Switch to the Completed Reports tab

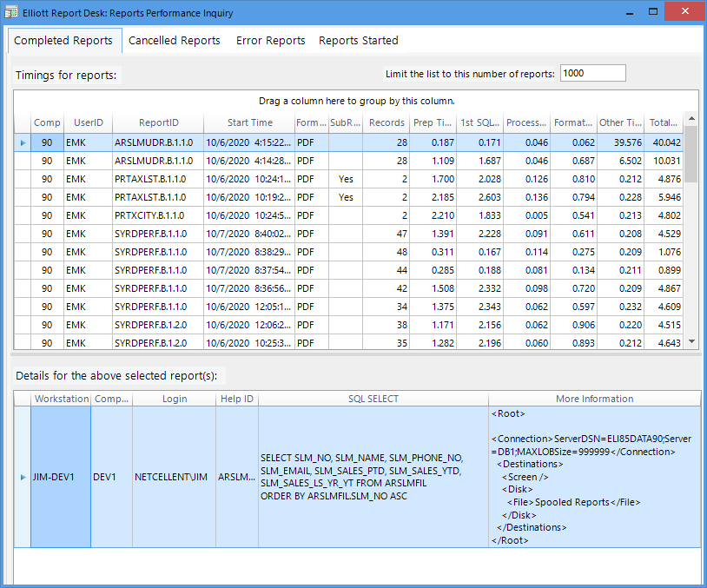coord(65,41)
